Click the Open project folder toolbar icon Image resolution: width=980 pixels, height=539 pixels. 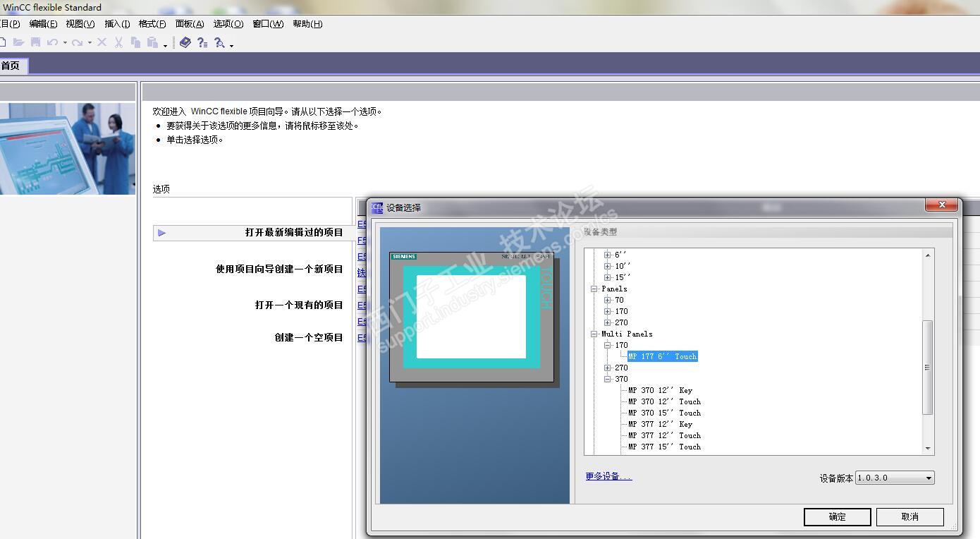click(x=19, y=42)
